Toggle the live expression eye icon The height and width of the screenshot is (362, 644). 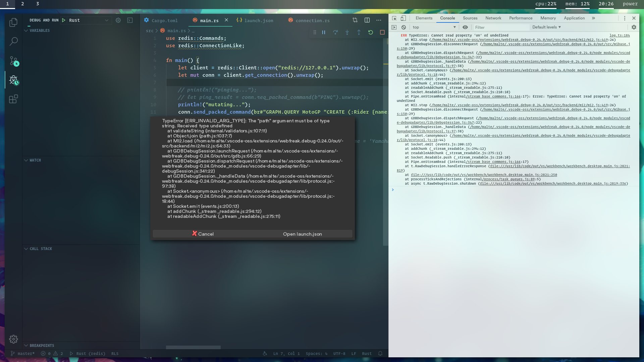click(465, 27)
